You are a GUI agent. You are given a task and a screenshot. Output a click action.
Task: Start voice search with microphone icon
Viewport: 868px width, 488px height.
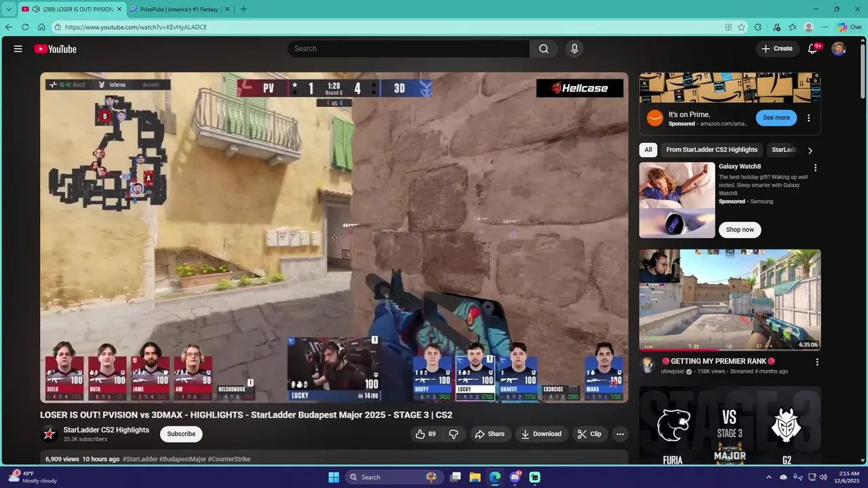(x=574, y=49)
